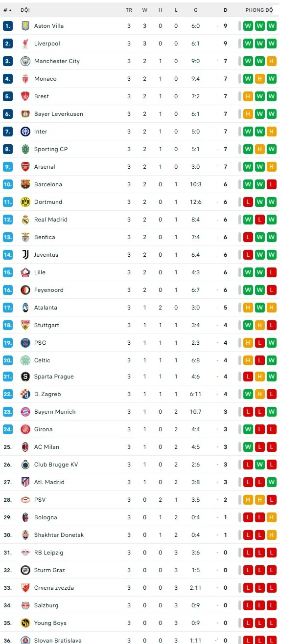Screen dimensions: 302x644
Task: Click the Liverpool club crest icon
Action: (25, 44)
